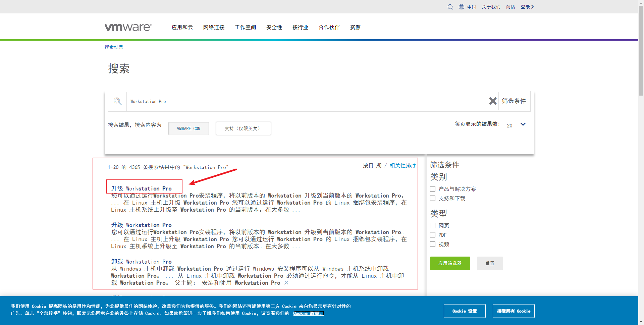Click the top bar search magnifier icon
644x325 pixels.
(x=450, y=7)
